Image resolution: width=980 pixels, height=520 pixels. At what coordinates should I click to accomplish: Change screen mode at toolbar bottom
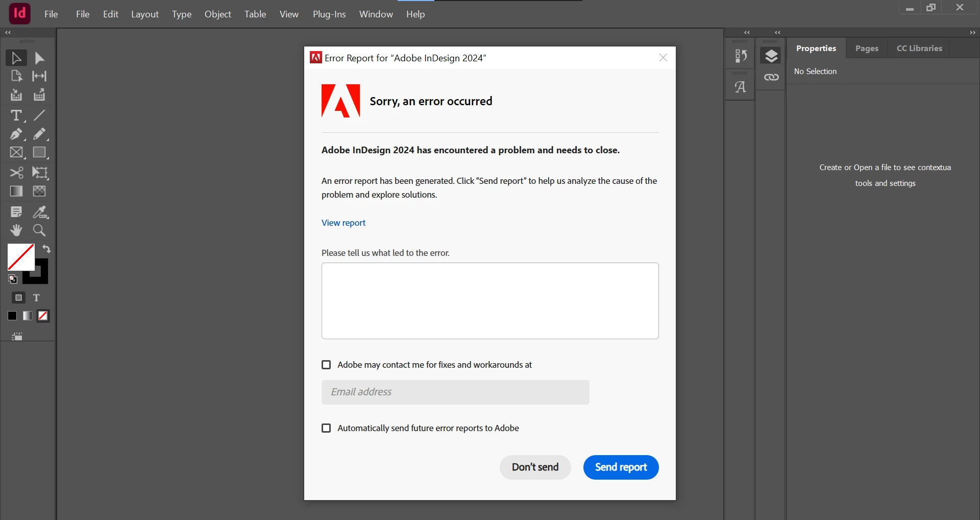click(x=17, y=336)
